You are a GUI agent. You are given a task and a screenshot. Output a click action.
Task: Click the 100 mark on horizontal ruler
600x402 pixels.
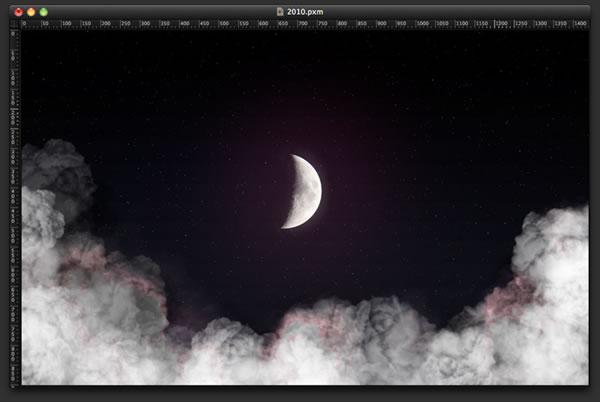point(67,24)
